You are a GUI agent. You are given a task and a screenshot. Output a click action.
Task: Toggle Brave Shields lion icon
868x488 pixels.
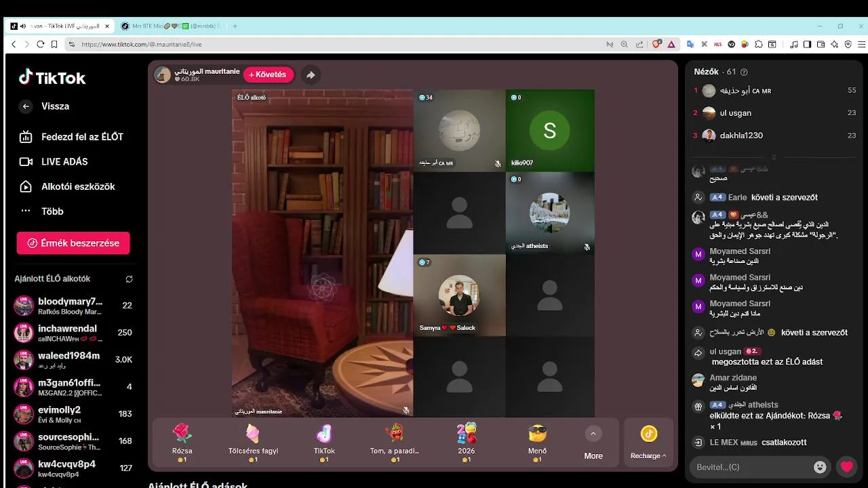(656, 44)
